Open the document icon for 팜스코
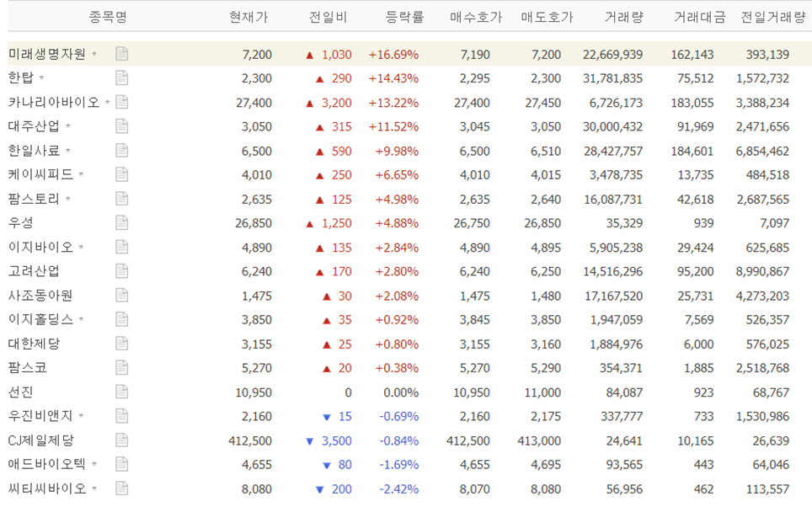Image resolution: width=812 pixels, height=507 pixels. coord(121,368)
